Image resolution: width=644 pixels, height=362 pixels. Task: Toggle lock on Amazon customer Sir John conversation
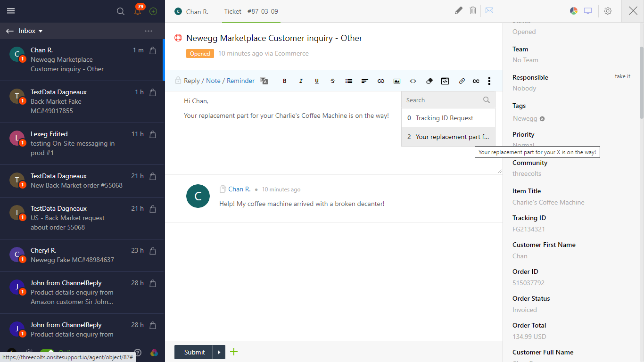(x=153, y=283)
